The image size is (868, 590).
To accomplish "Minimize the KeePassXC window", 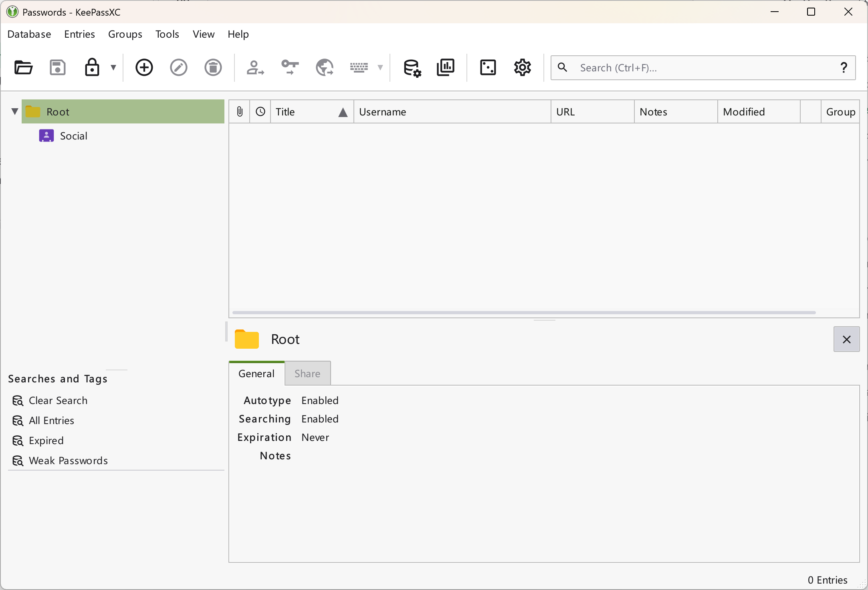I will (x=775, y=12).
